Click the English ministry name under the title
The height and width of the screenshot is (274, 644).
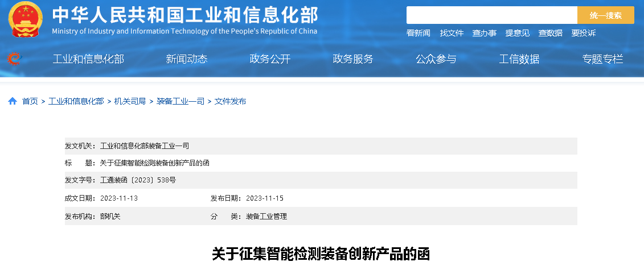(x=185, y=32)
